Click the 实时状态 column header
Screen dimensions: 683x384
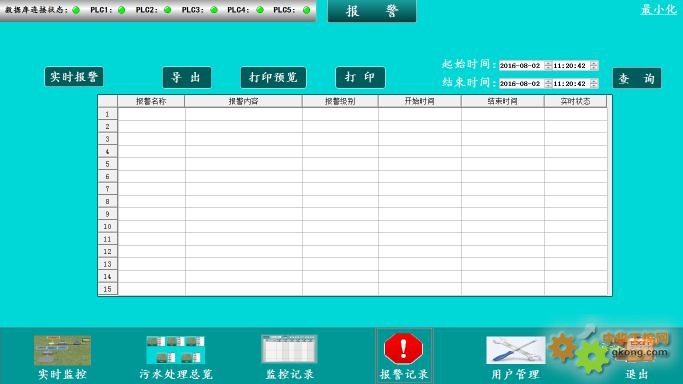(575, 101)
